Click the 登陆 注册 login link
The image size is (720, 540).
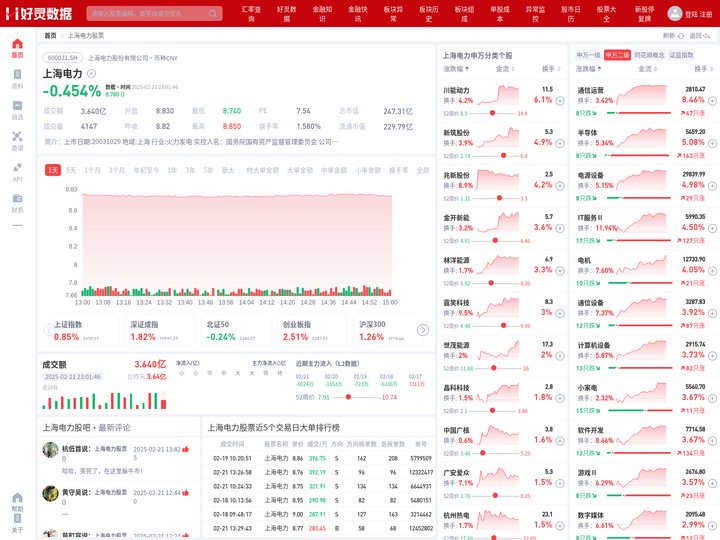698,14
